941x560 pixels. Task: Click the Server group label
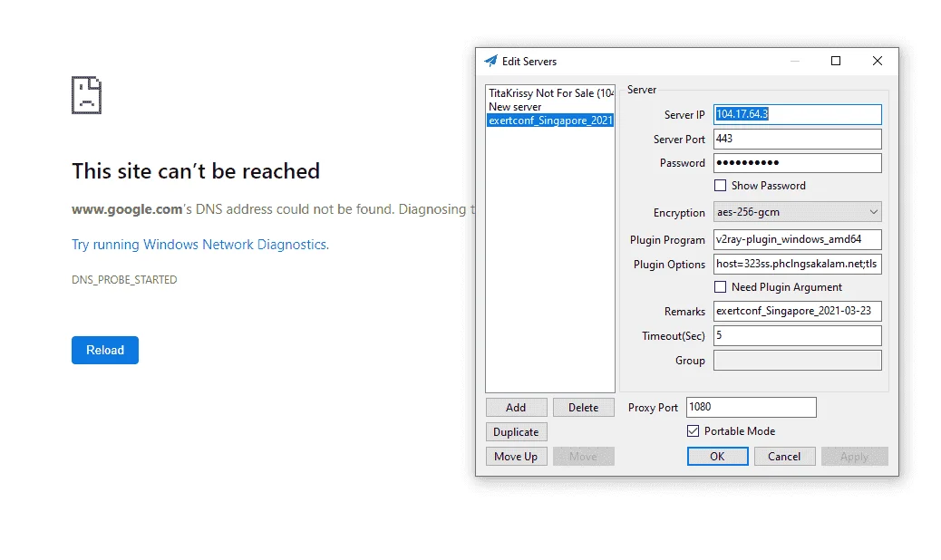coord(642,90)
